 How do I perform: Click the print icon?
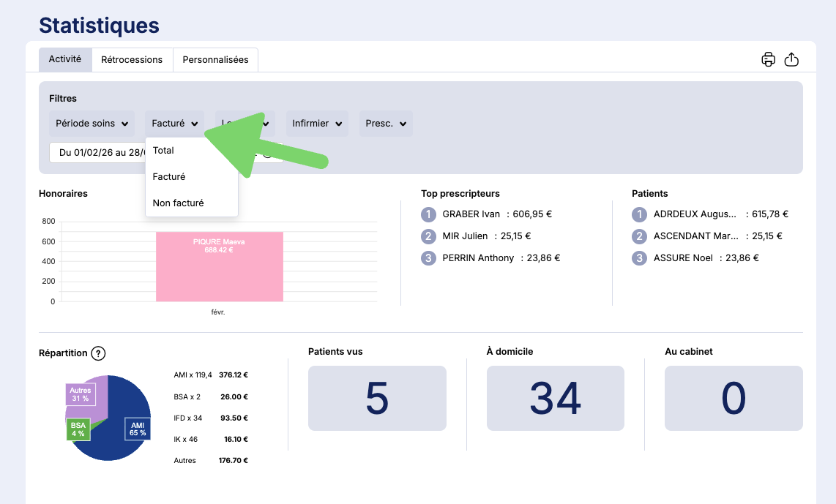[x=768, y=60]
